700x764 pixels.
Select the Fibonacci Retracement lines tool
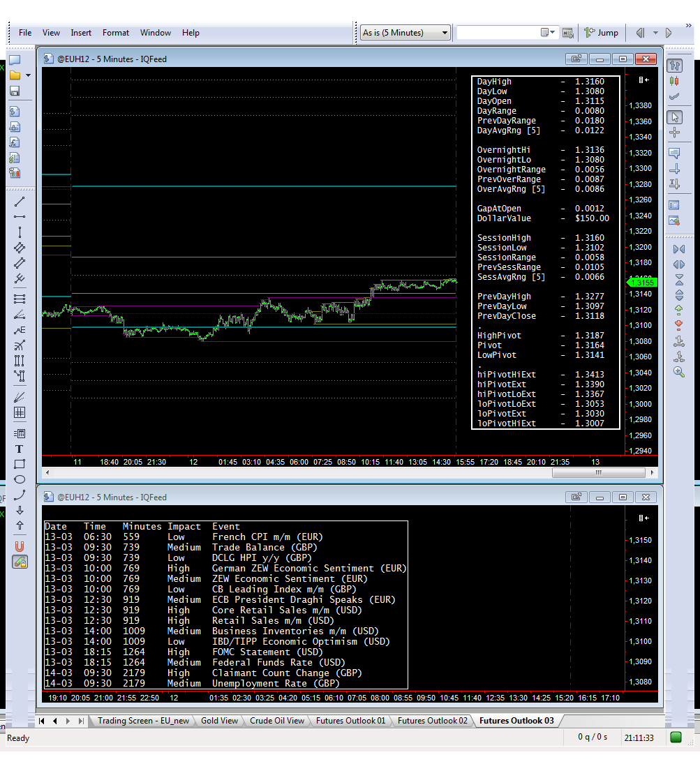click(x=20, y=299)
